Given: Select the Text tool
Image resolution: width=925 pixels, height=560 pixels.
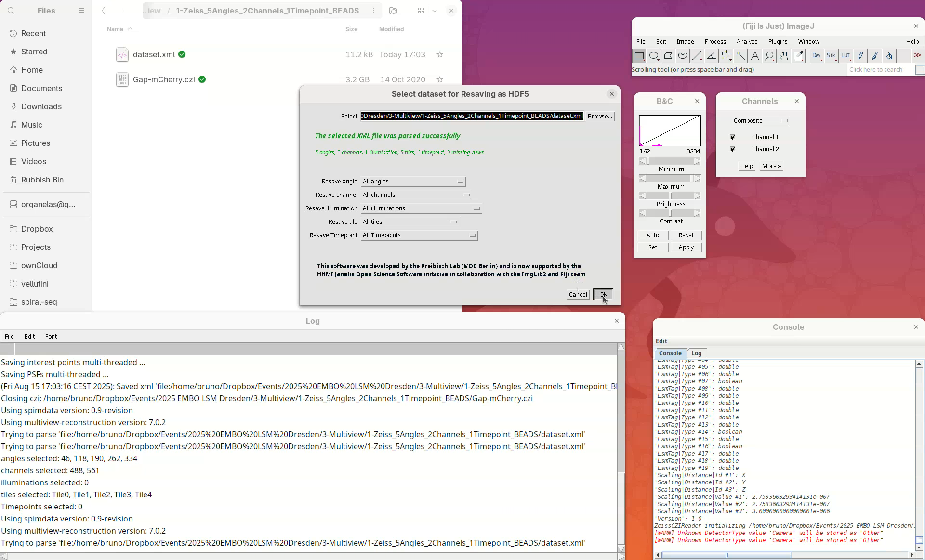Looking at the screenshot, I should coord(755,56).
